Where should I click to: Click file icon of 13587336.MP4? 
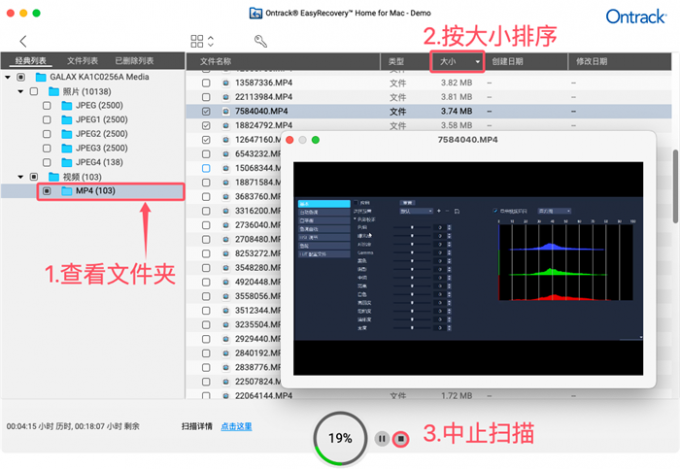(x=226, y=83)
